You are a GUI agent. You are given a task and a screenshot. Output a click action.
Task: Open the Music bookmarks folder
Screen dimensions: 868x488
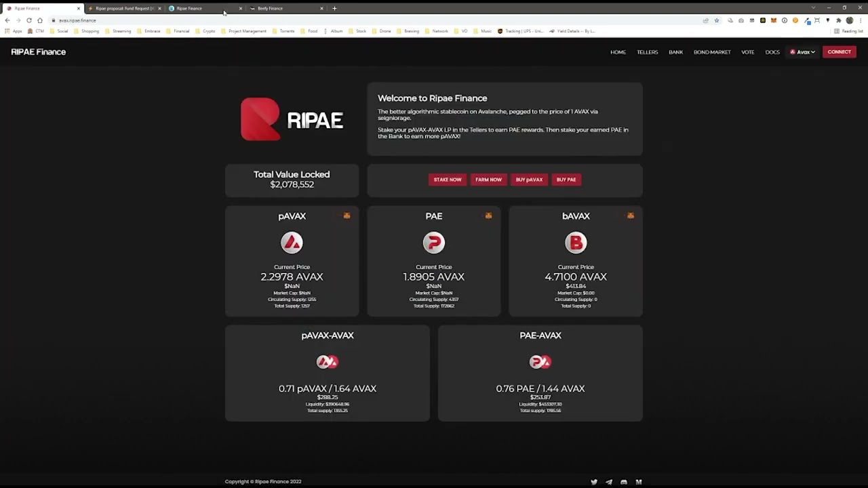point(482,31)
